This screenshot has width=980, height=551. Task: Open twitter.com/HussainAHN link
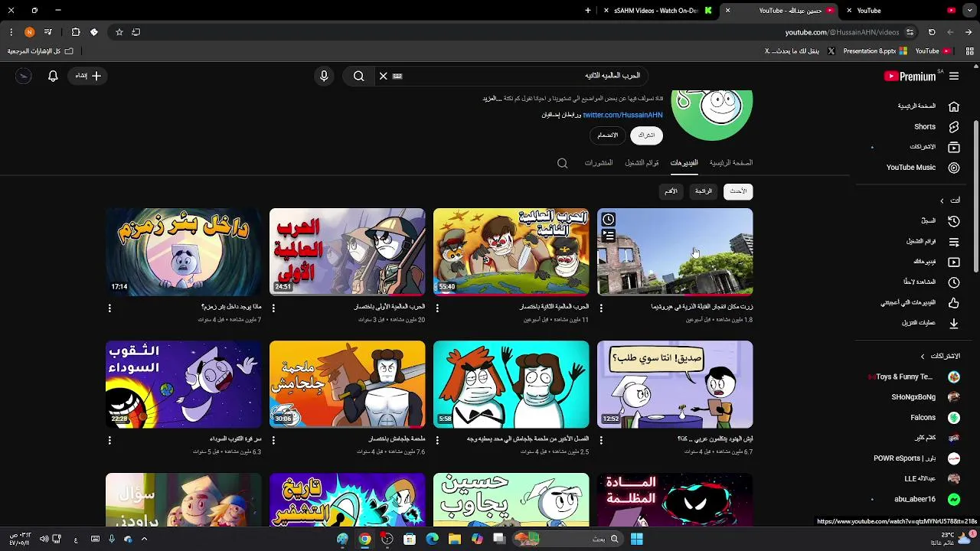pos(622,115)
